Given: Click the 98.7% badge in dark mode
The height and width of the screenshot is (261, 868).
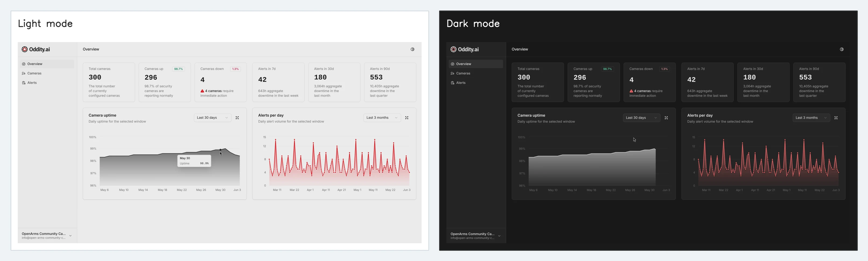Looking at the screenshot, I should click(608, 69).
